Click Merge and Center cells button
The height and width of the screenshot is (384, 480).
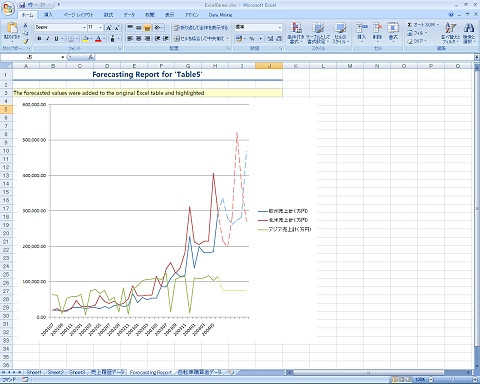click(201, 39)
